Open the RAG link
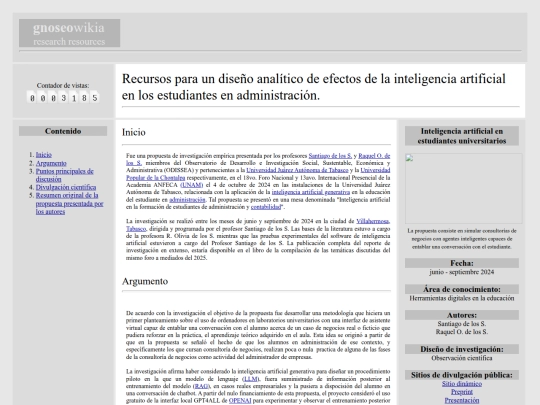This screenshot has height=405, width=540. [x=201, y=386]
